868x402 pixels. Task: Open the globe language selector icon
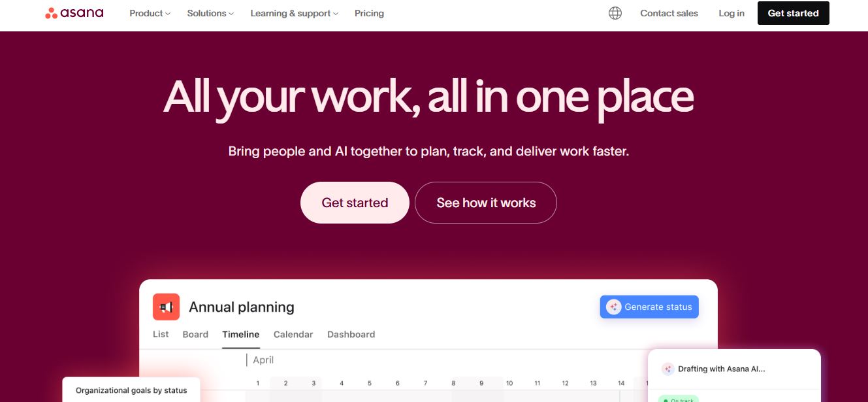615,12
